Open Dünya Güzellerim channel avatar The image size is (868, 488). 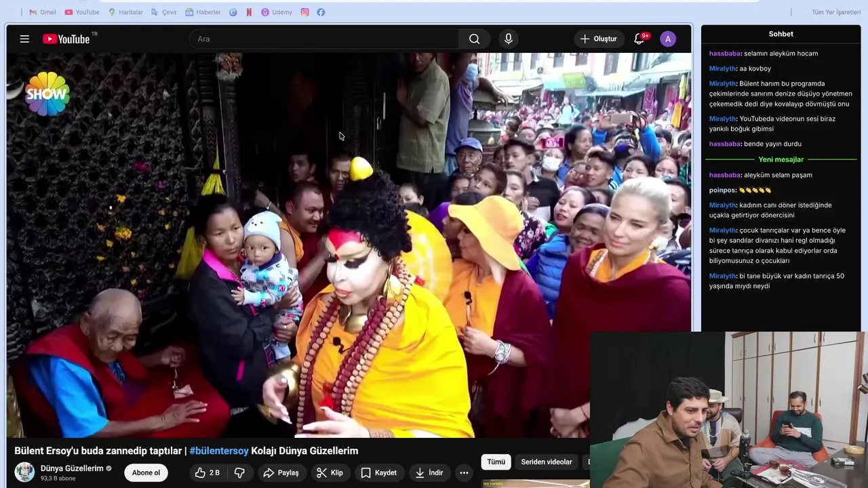[x=24, y=472]
